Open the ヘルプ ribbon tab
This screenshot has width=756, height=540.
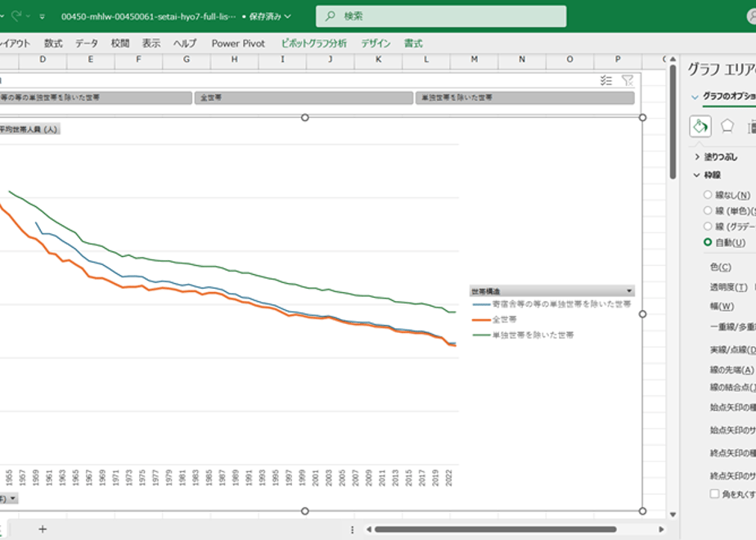point(185,43)
